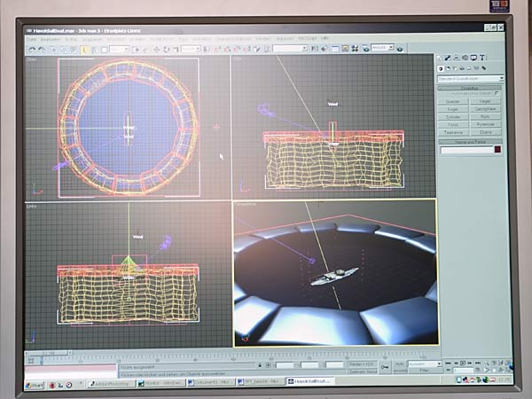Toggle the automatic grid checkbox
Screen dimensions: 532x399
[497, 94]
